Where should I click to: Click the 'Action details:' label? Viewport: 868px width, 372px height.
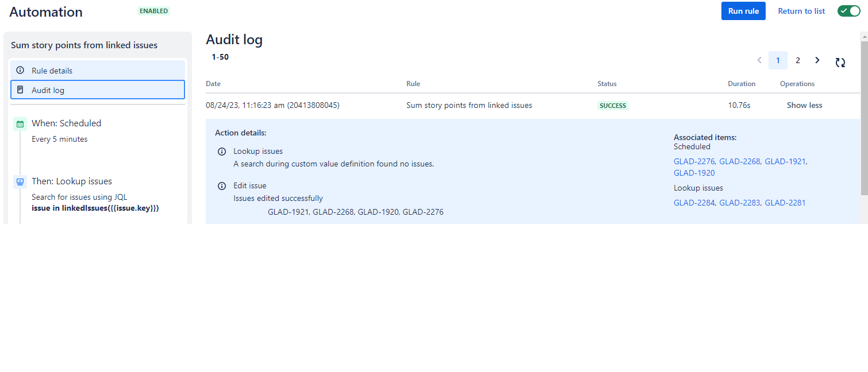tap(241, 133)
